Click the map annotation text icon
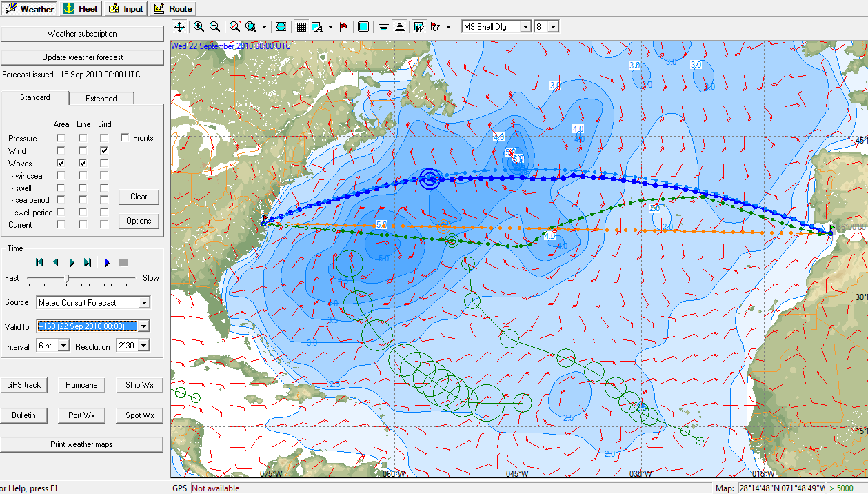 pyautogui.click(x=317, y=27)
